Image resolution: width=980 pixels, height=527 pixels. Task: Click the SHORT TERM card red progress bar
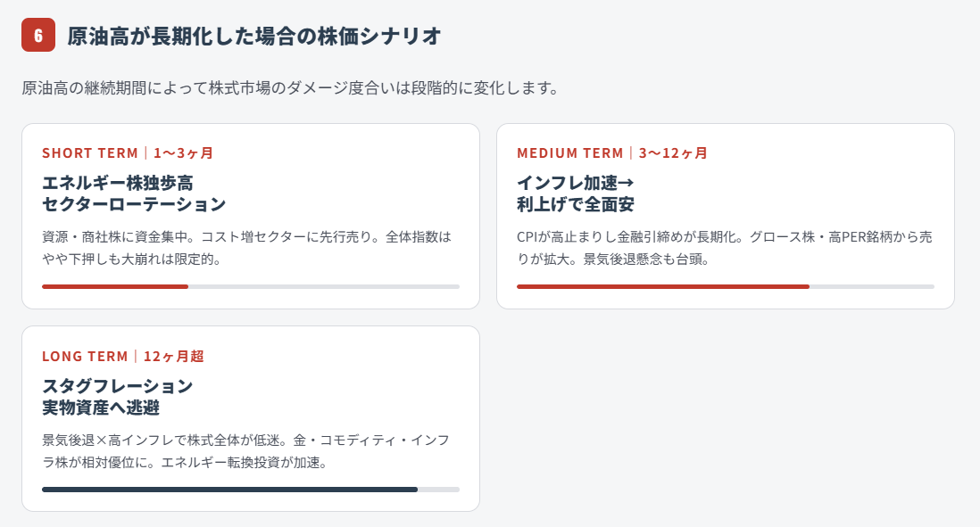tap(115, 286)
